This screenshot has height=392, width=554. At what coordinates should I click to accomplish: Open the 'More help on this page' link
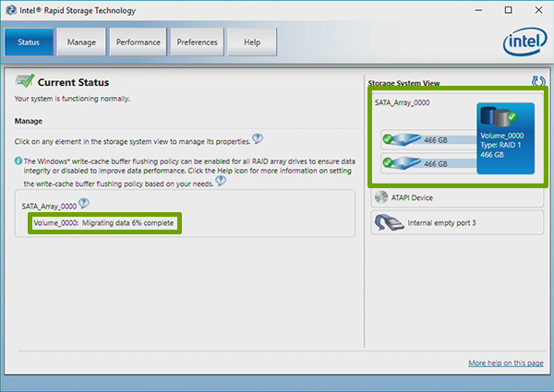tap(506, 362)
